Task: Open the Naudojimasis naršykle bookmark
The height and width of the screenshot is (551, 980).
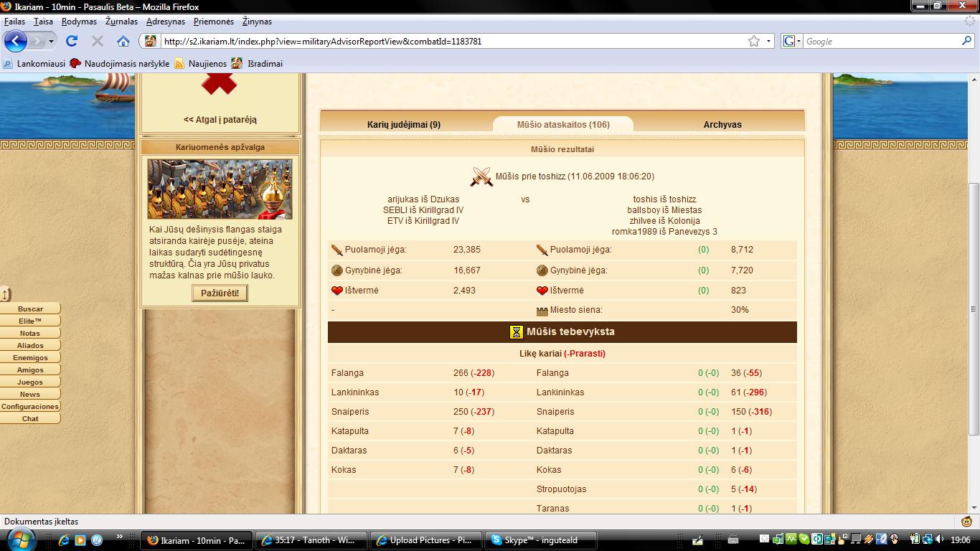Action: [x=120, y=63]
